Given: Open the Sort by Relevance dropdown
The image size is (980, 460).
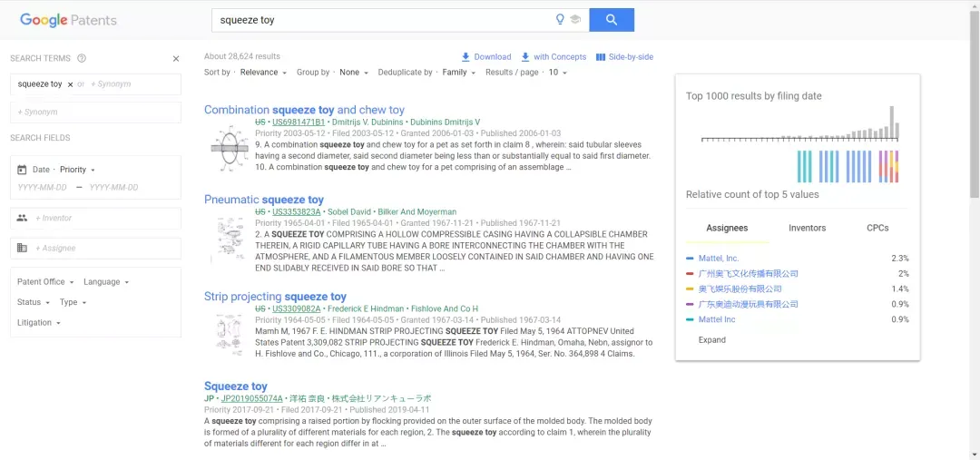Looking at the screenshot, I should pos(263,73).
